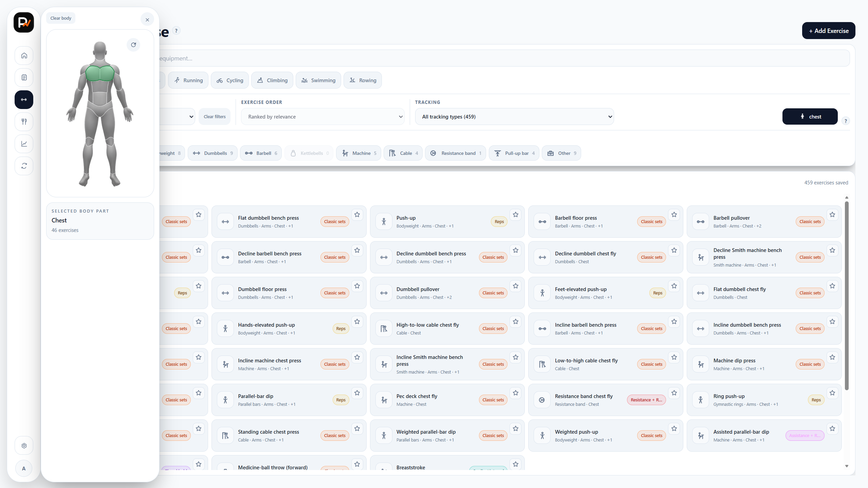Filter by Machine equipment
The width and height of the screenshot is (868, 488).
(x=359, y=153)
